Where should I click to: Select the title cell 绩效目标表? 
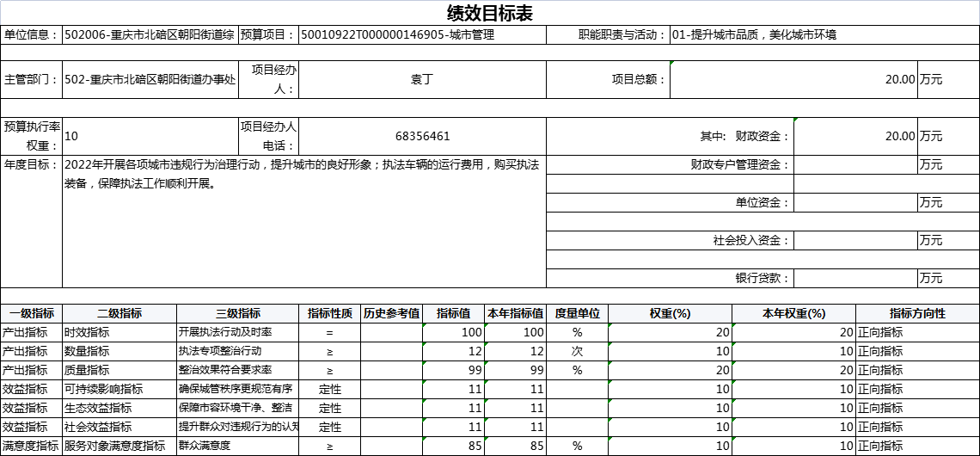pos(490,13)
